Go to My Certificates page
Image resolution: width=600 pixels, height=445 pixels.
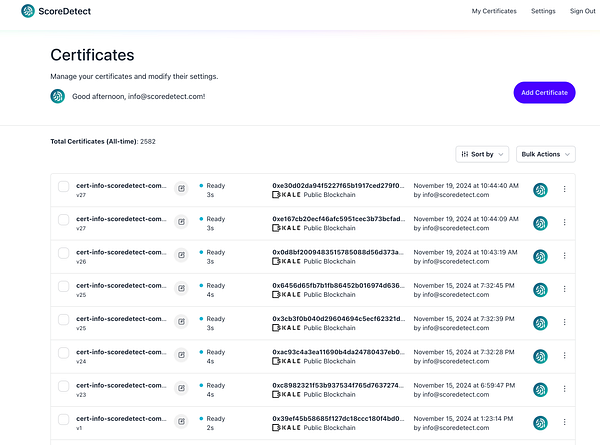(494, 11)
